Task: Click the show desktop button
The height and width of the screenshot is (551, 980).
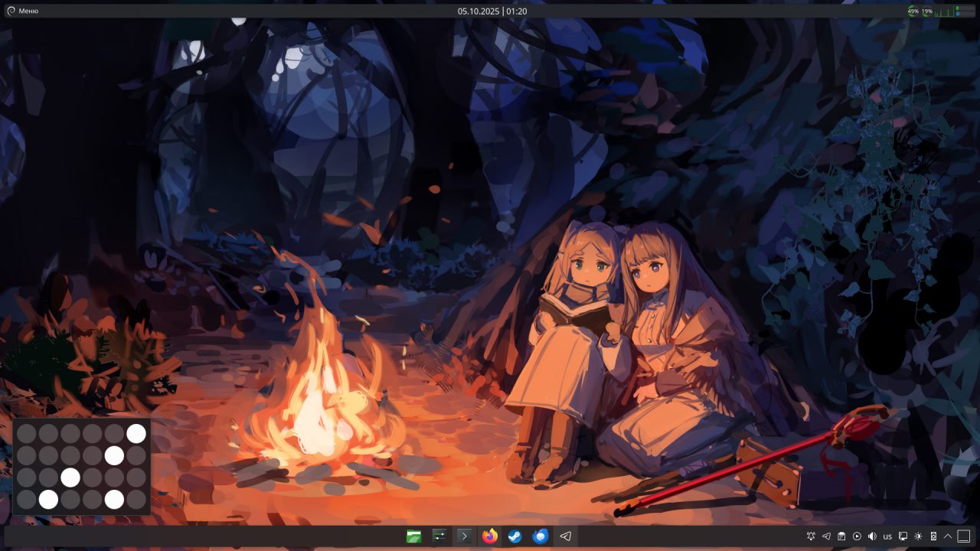Action: point(964,536)
